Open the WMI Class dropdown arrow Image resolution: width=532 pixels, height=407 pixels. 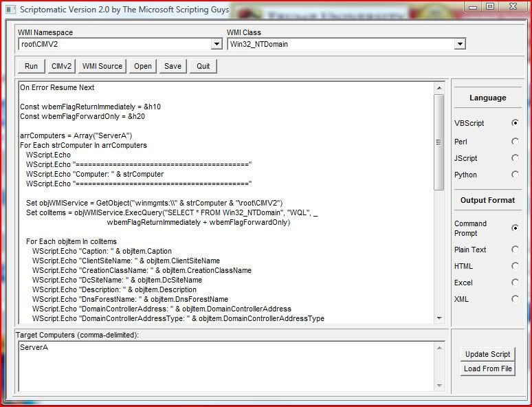460,44
